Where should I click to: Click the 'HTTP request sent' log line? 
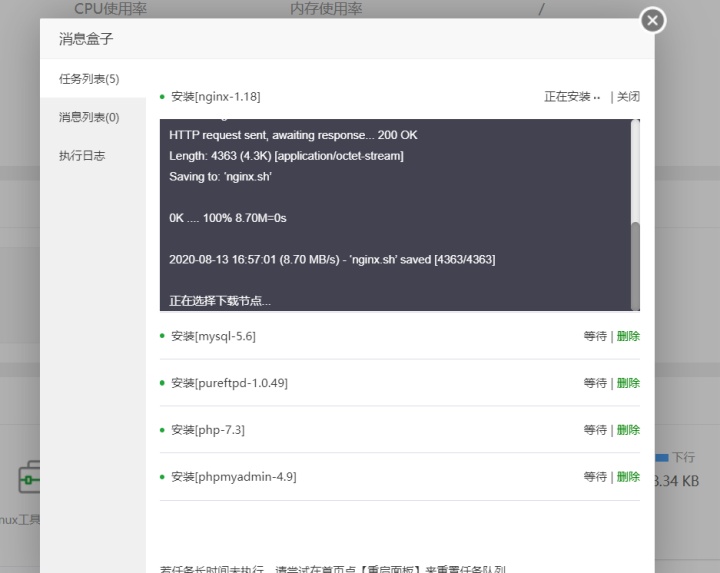(x=293, y=135)
